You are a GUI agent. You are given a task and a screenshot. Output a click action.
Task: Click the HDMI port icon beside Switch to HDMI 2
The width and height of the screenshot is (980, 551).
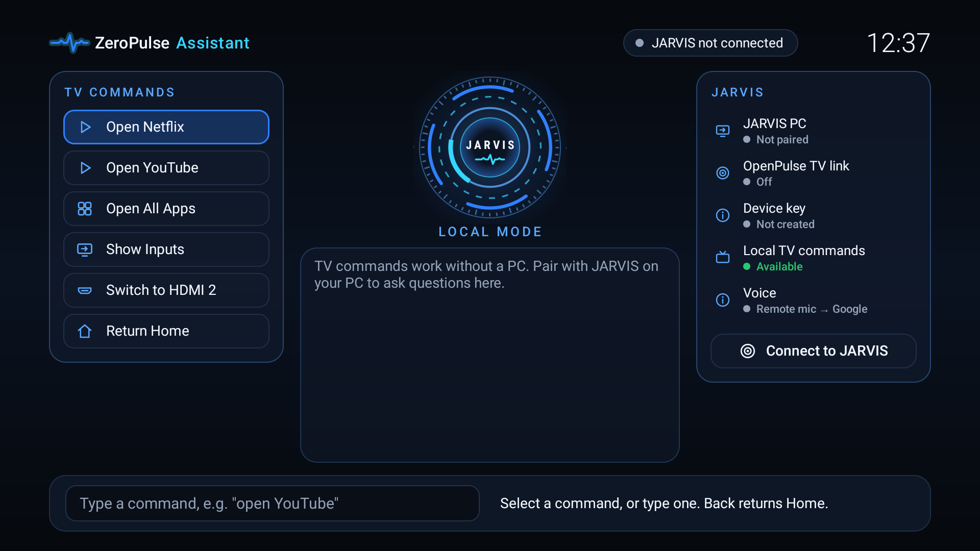(x=85, y=290)
